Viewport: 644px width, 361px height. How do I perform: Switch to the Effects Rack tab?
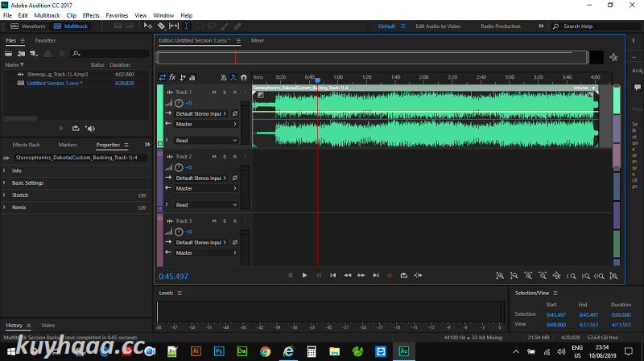26,145
